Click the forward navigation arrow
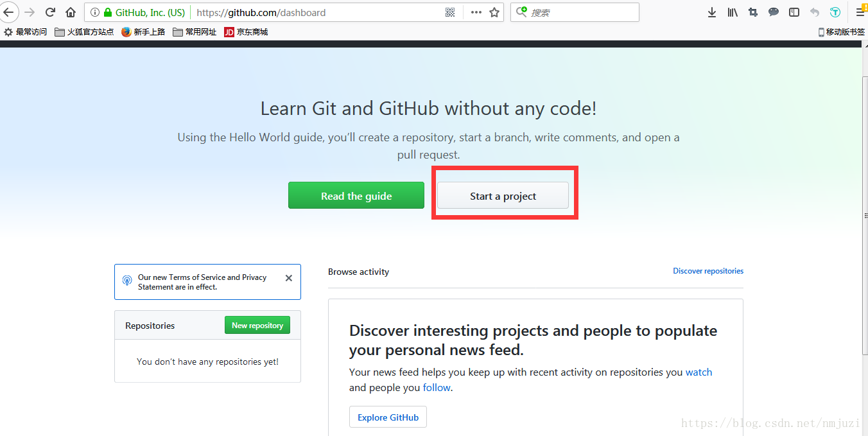 coord(30,12)
